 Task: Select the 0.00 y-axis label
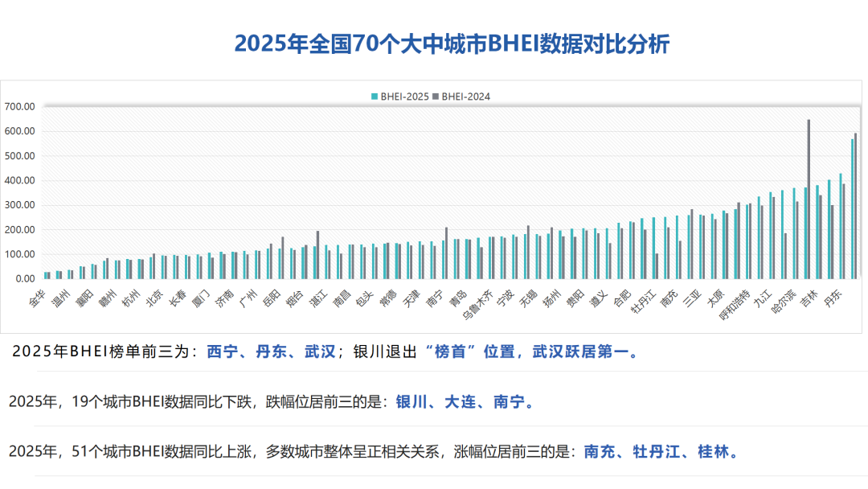tap(23, 278)
